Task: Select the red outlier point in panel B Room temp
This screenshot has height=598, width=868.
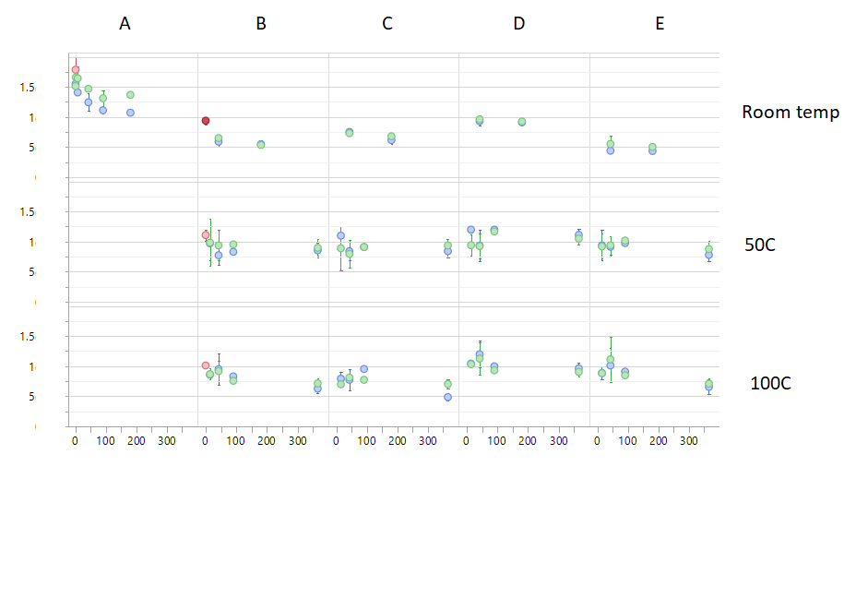Action: [x=205, y=120]
